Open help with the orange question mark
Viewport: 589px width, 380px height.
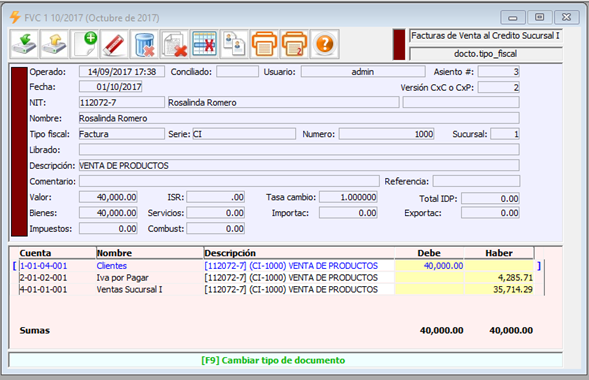[x=325, y=44]
